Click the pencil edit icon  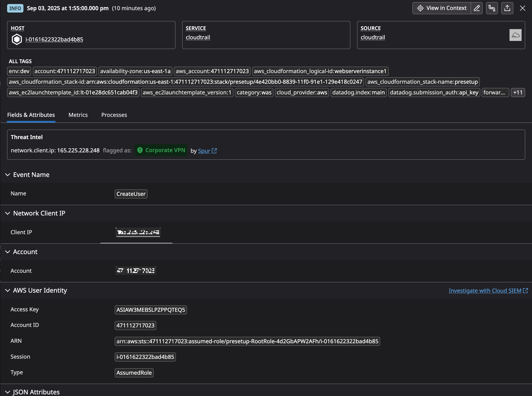coord(477,8)
